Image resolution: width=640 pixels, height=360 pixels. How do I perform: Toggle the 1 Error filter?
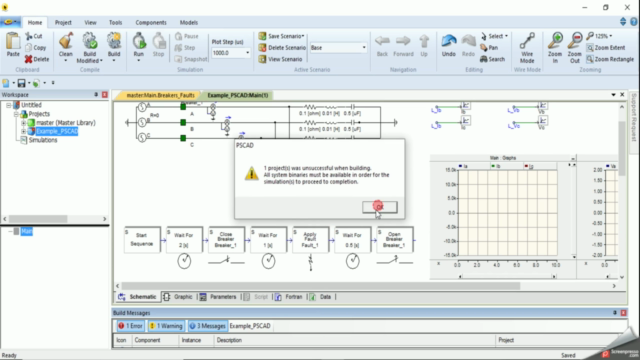(130, 326)
